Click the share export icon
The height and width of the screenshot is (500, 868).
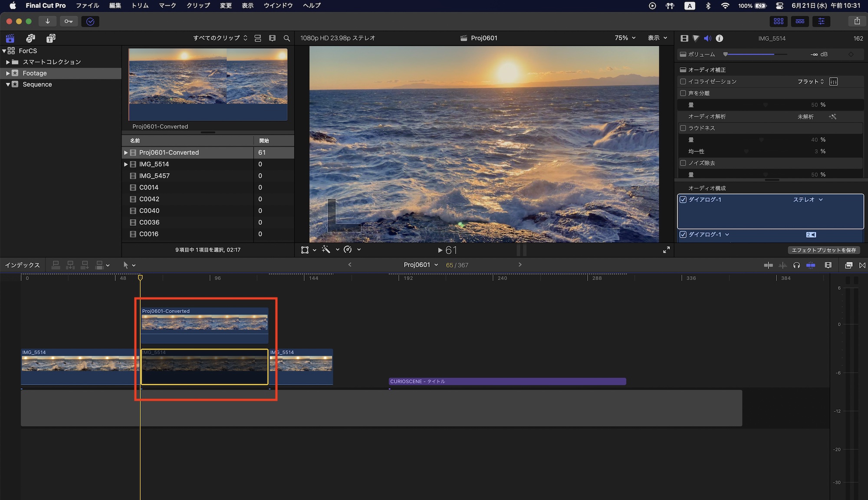coord(857,21)
